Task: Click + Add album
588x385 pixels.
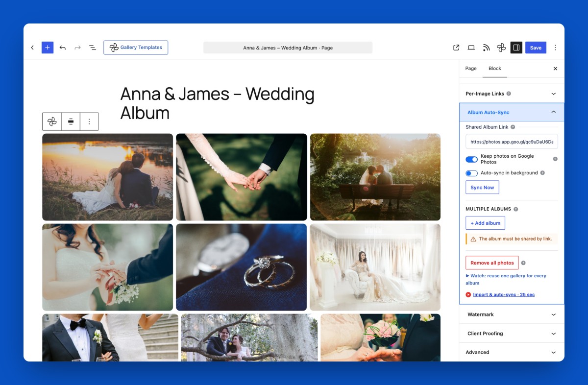Action: click(485, 223)
